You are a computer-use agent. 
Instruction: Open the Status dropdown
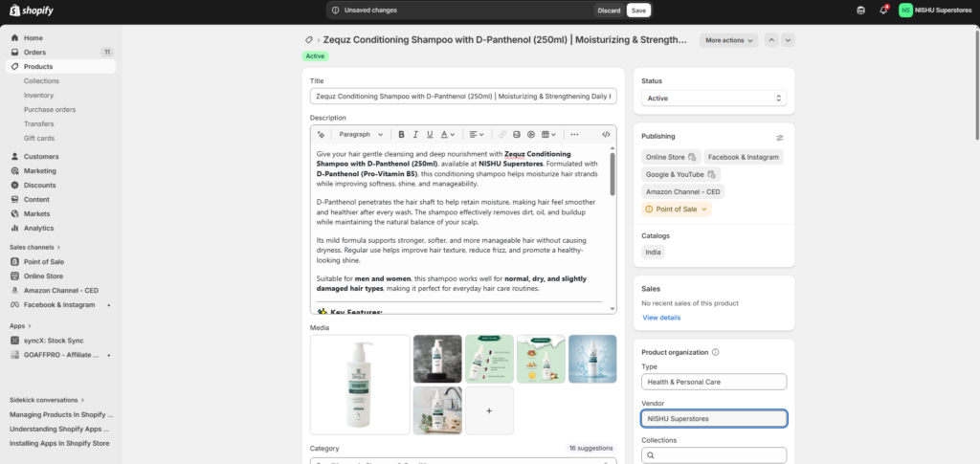coord(714,98)
